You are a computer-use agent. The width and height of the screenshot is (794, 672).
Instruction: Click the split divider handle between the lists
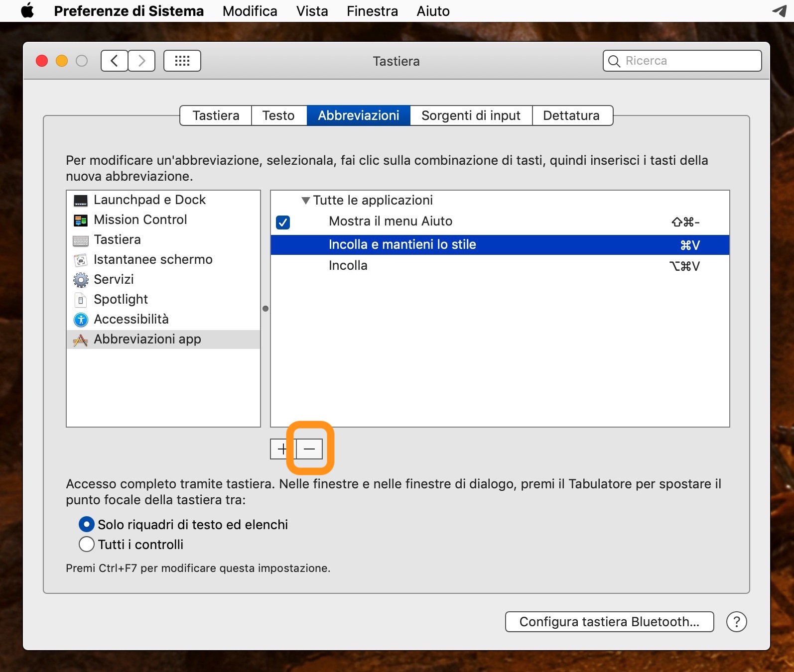[x=265, y=309]
